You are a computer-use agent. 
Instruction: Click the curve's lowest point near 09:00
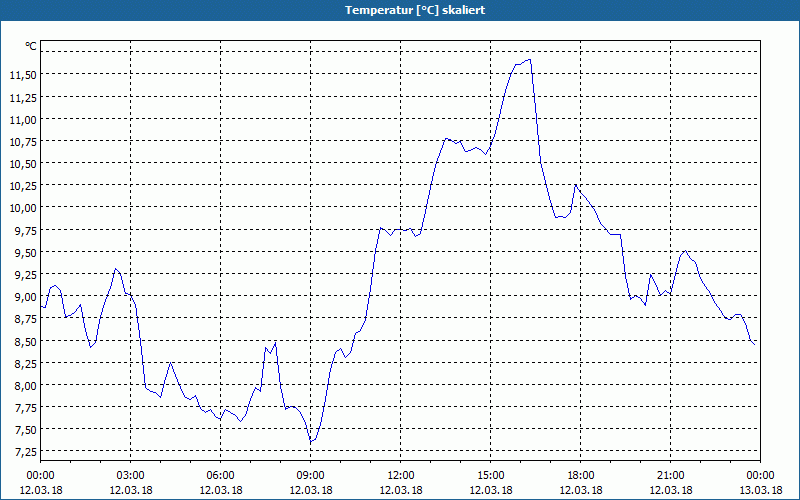point(311,441)
